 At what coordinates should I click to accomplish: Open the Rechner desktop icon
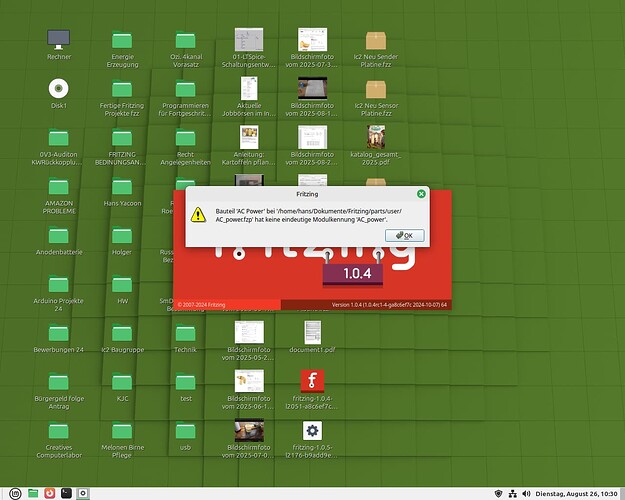pos(59,40)
